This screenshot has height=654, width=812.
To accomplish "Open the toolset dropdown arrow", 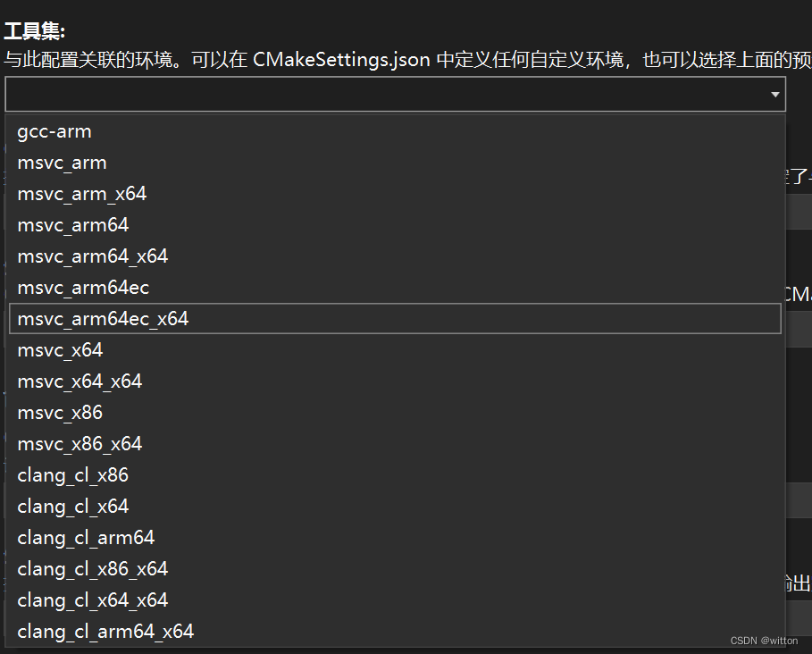I will (774, 94).
